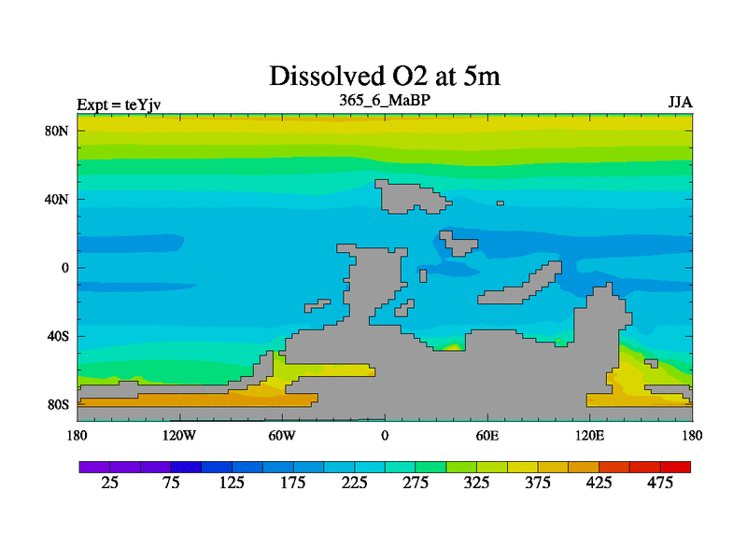Image resolution: width=747 pixels, height=560 pixels.
Task: Click the "25" colorbar value label
Action: point(109,483)
